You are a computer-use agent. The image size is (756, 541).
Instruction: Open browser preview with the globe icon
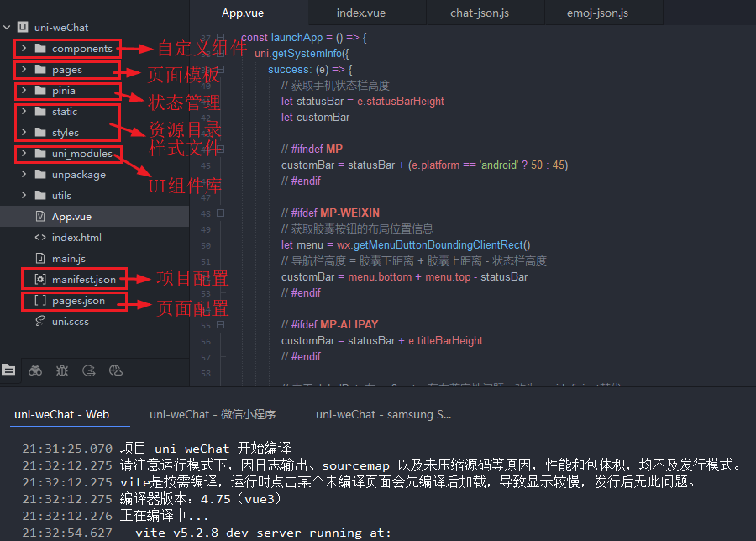115,370
